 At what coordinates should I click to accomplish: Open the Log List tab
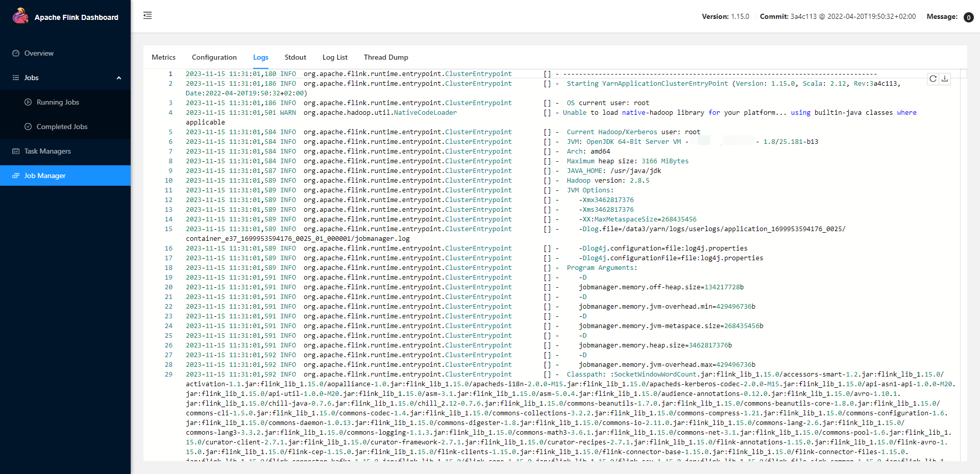(x=335, y=57)
